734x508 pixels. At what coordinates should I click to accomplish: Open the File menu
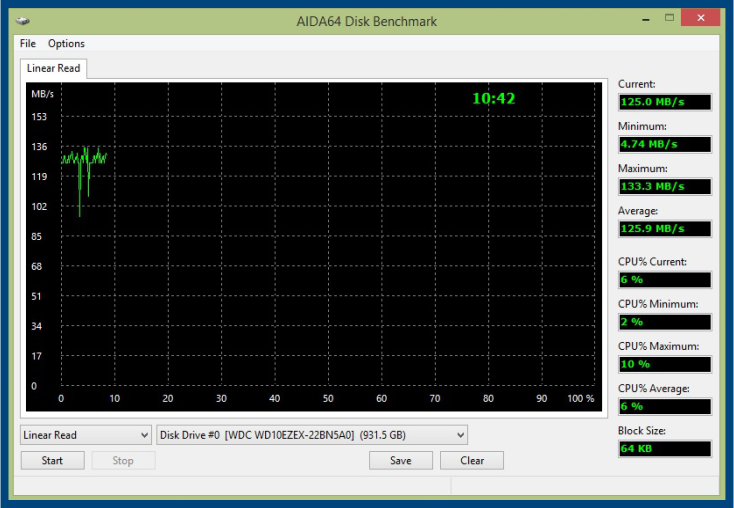[28, 44]
